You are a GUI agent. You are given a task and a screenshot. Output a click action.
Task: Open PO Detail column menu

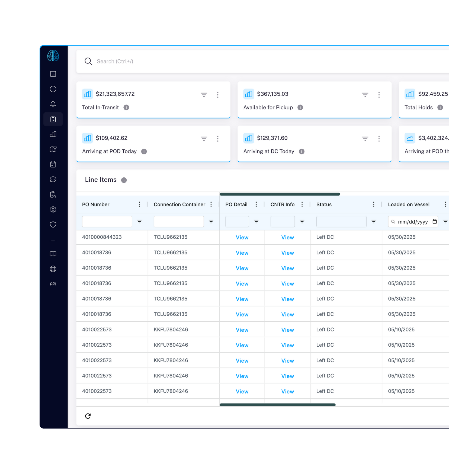[256, 204]
